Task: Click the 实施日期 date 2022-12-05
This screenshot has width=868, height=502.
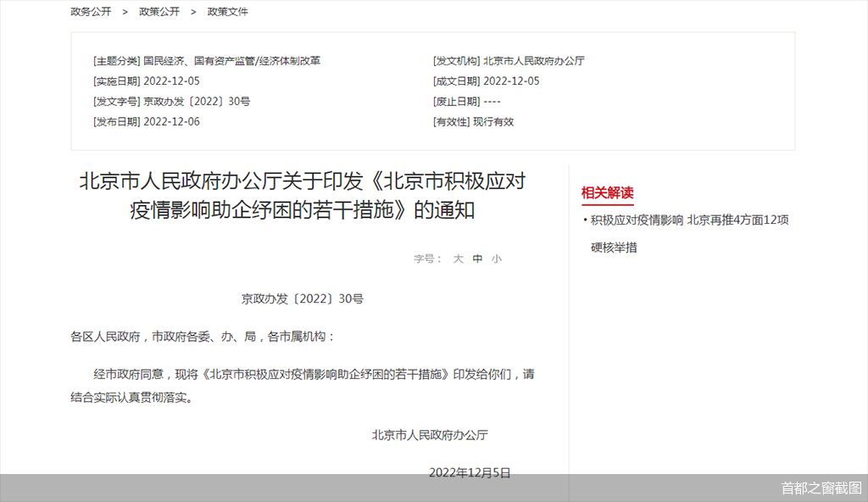Action: coord(174,81)
